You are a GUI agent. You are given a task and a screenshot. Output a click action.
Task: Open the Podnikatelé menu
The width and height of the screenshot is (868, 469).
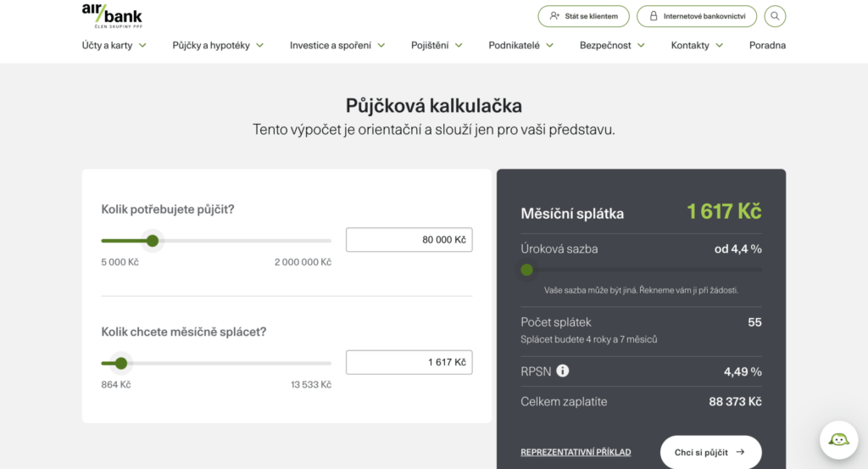click(x=520, y=46)
